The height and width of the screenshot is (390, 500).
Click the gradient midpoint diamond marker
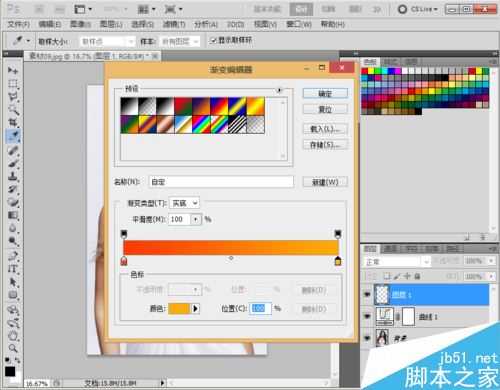coord(231,258)
